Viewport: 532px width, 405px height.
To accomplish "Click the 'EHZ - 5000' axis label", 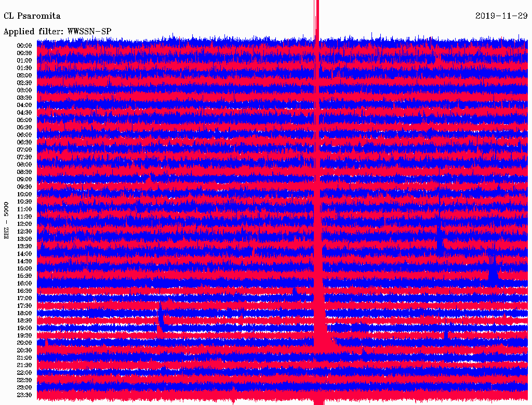I will pos(6,221).
